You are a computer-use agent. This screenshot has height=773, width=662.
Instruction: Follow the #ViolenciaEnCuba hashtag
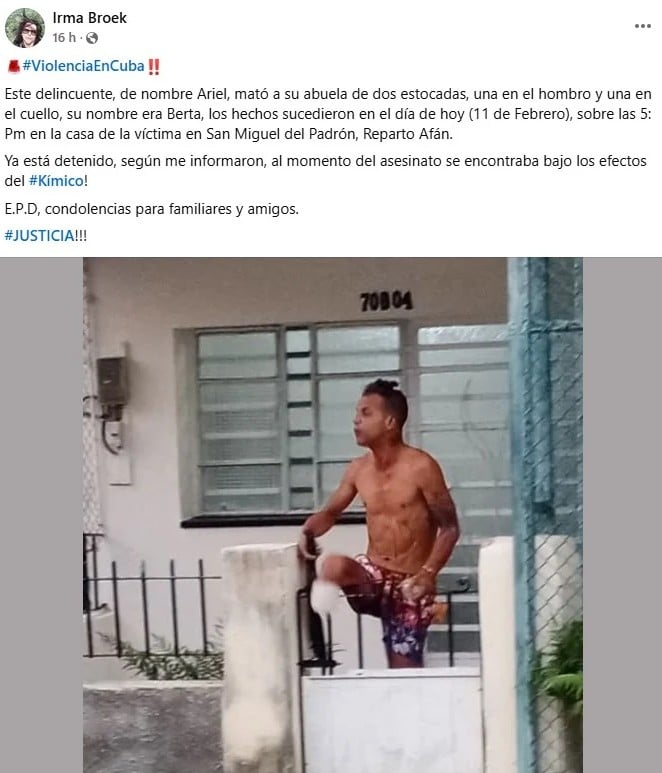tap(83, 66)
